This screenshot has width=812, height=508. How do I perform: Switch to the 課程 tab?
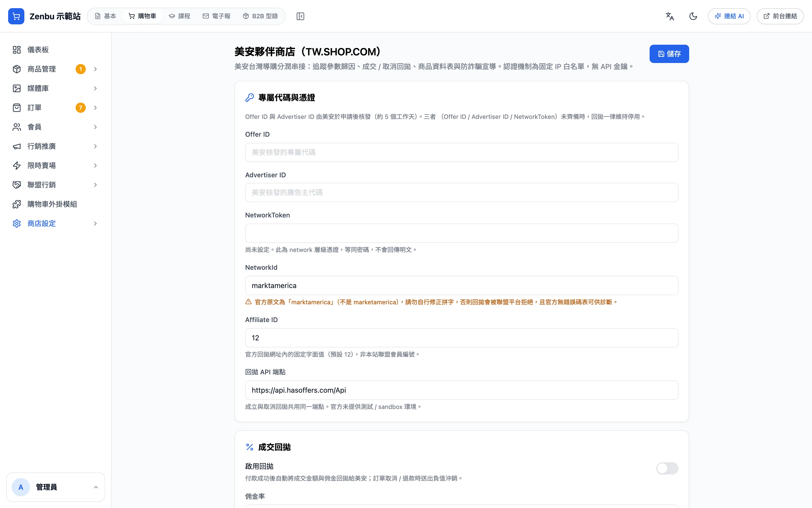click(x=179, y=16)
